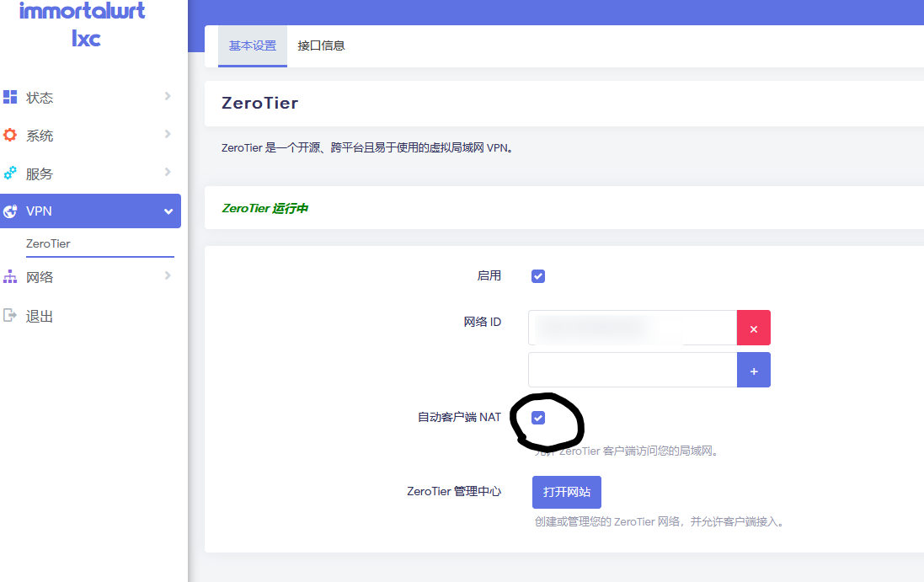Click the immortalwrt lxc logo
The width and height of the screenshot is (924, 582).
pyautogui.click(x=83, y=24)
